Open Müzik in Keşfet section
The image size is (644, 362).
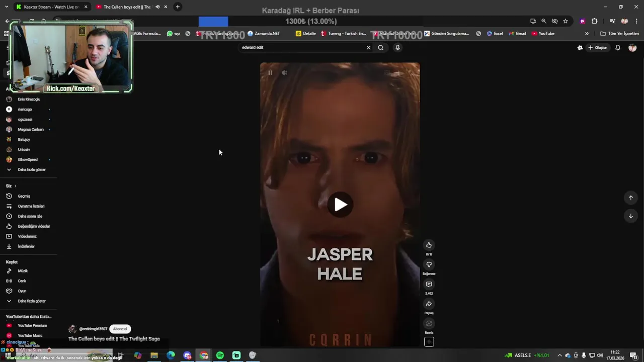pos(22,271)
